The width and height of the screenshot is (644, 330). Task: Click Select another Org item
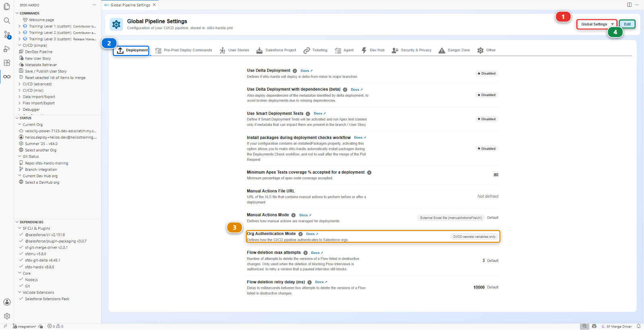[x=41, y=150]
